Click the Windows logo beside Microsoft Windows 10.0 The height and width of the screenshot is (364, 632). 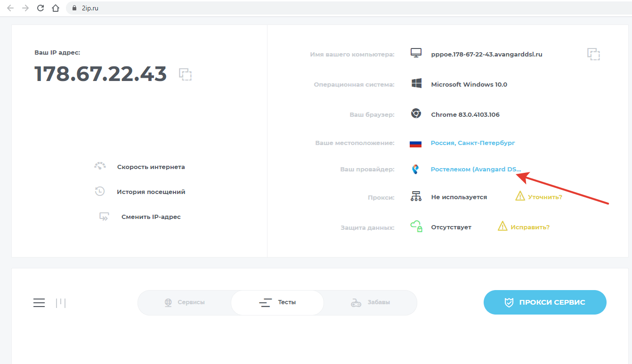coord(415,84)
